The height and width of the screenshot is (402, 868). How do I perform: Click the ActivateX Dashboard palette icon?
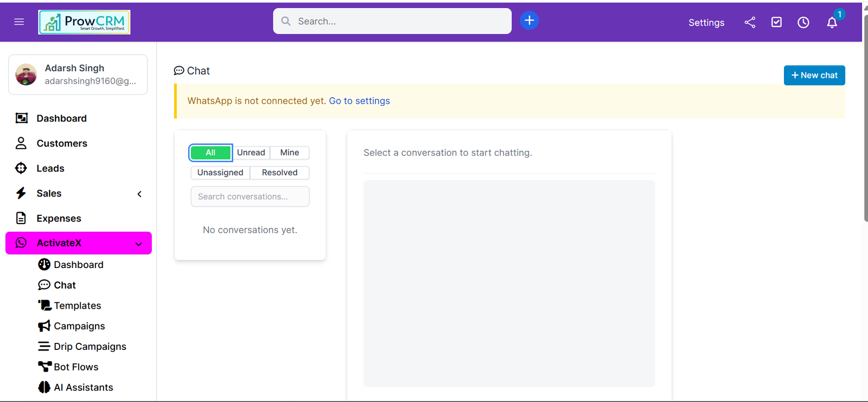44,264
